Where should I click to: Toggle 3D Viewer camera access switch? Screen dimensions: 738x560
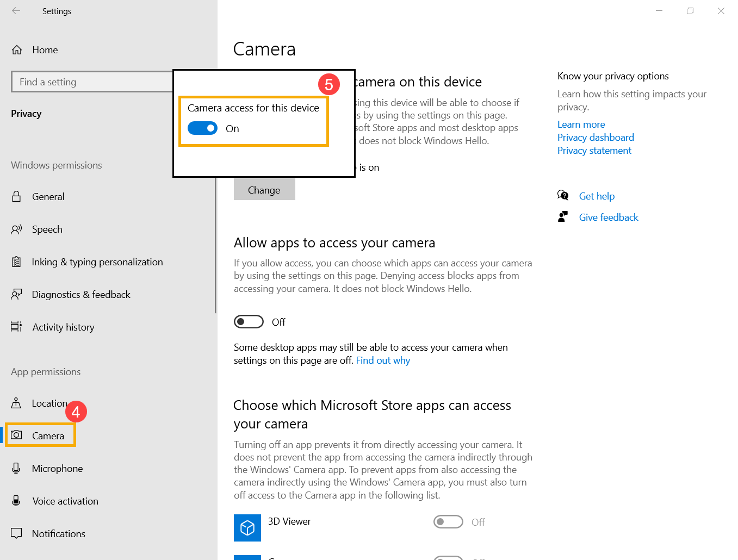tap(448, 522)
